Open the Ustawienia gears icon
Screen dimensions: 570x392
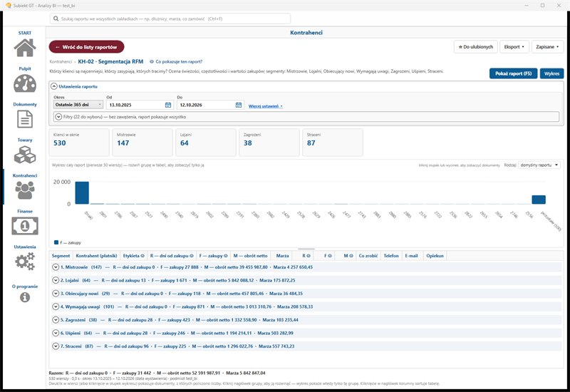click(25, 262)
